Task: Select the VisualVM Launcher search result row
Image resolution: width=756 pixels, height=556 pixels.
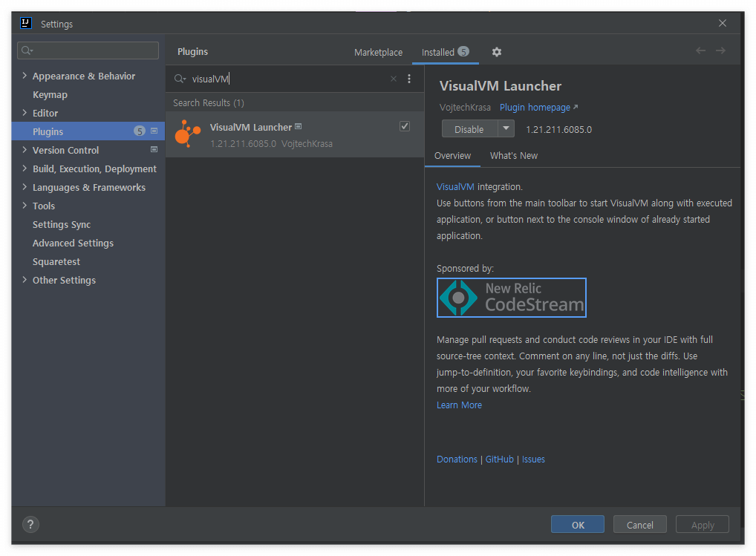Action: pos(295,134)
